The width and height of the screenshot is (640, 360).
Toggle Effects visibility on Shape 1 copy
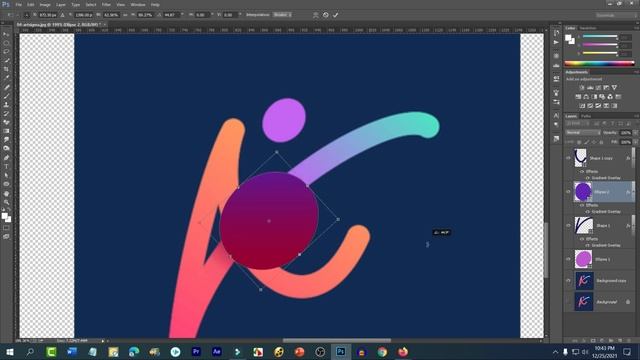582,171
